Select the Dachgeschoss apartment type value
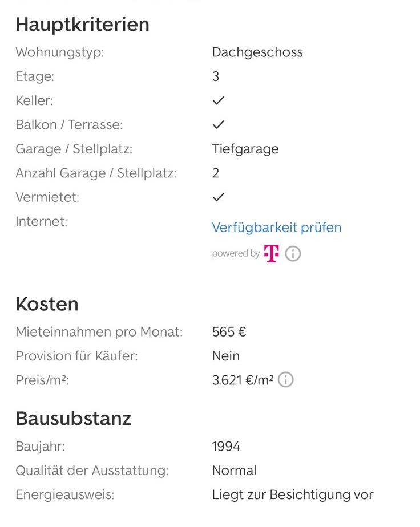The width and height of the screenshot is (420, 527). 257,52
